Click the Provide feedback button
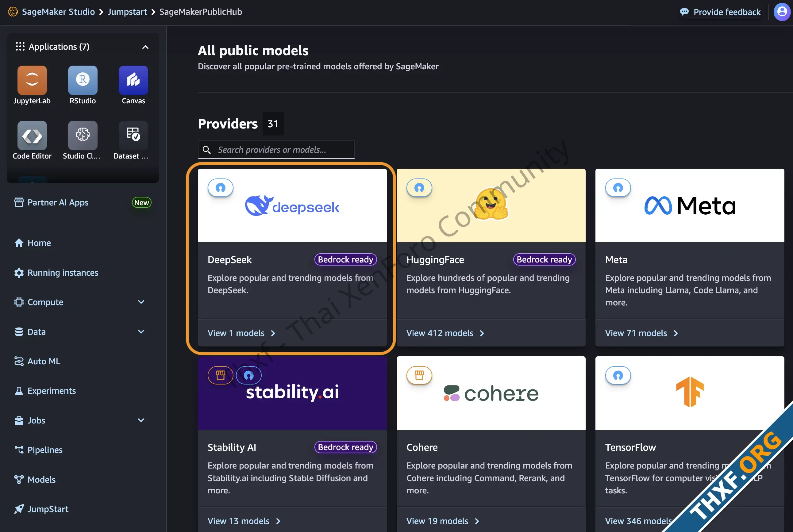Viewport: 793px width, 532px height. pyautogui.click(x=720, y=12)
